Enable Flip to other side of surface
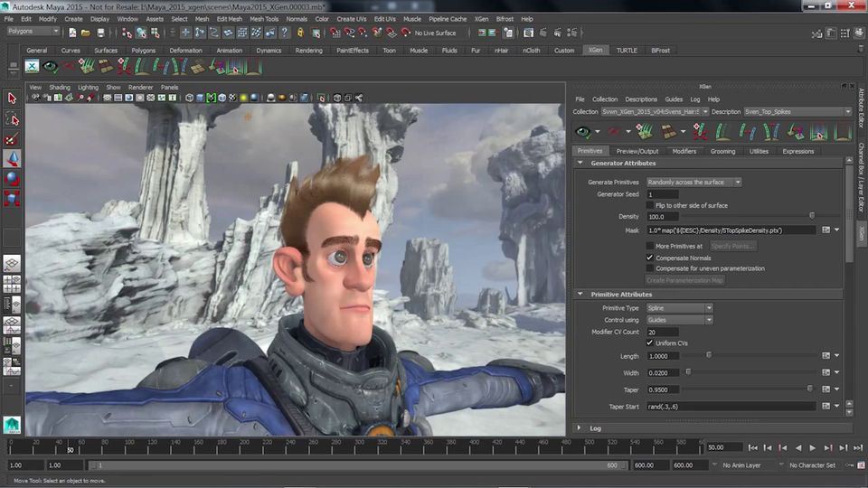This screenshot has height=488, width=868. point(650,205)
